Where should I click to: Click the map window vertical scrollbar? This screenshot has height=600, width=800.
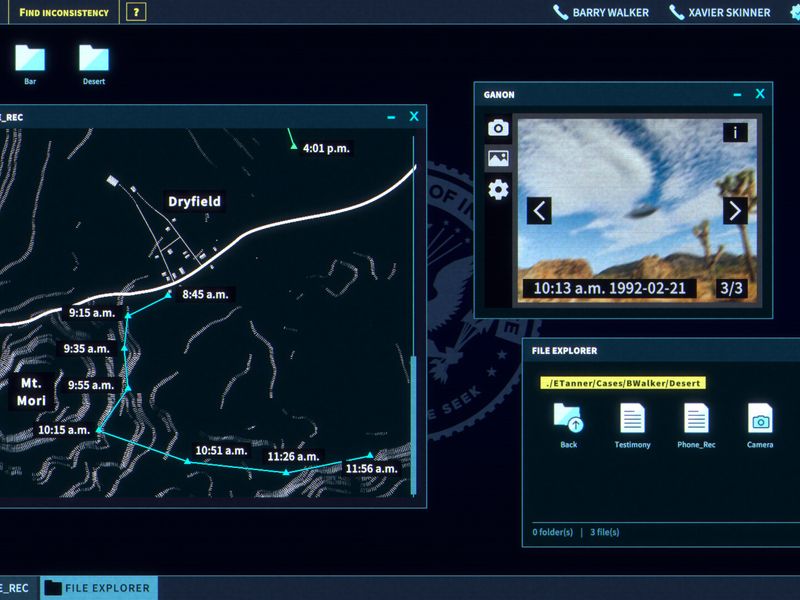point(413,424)
